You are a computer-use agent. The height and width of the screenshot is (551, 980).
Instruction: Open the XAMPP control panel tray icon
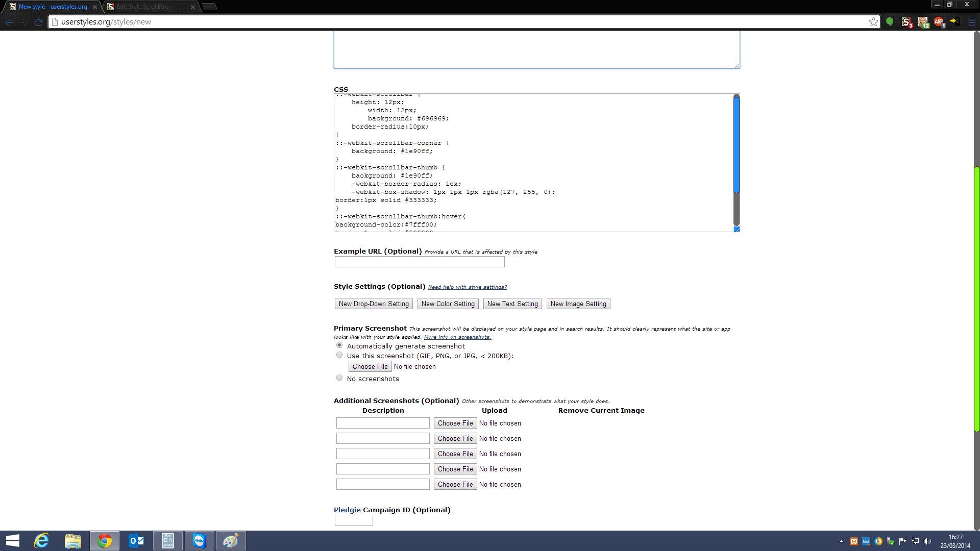coord(854,541)
